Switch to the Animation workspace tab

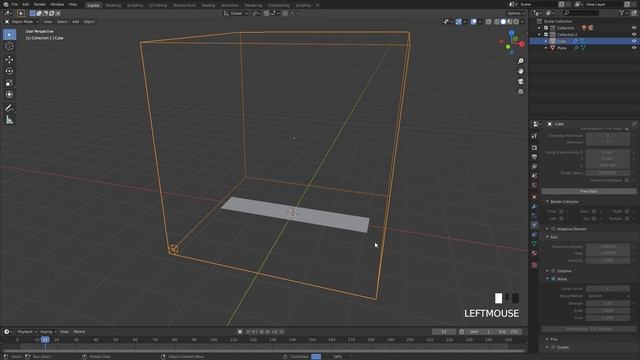(x=229, y=5)
